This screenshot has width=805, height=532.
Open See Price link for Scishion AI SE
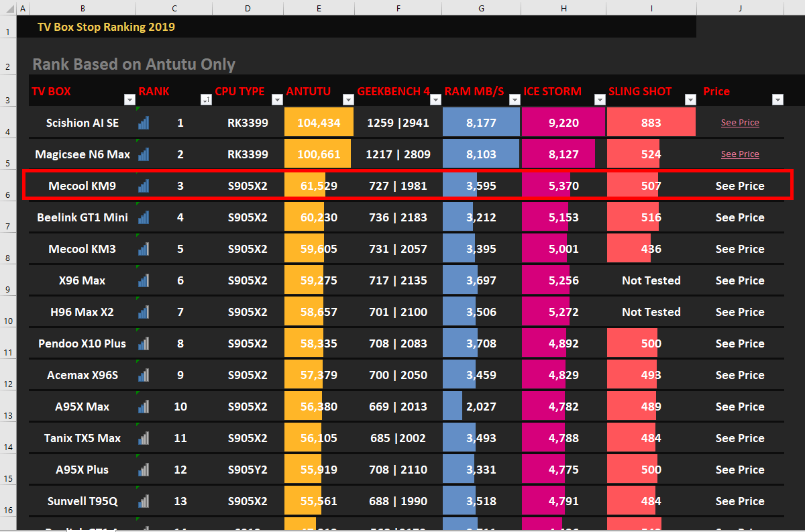(x=740, y=123)
